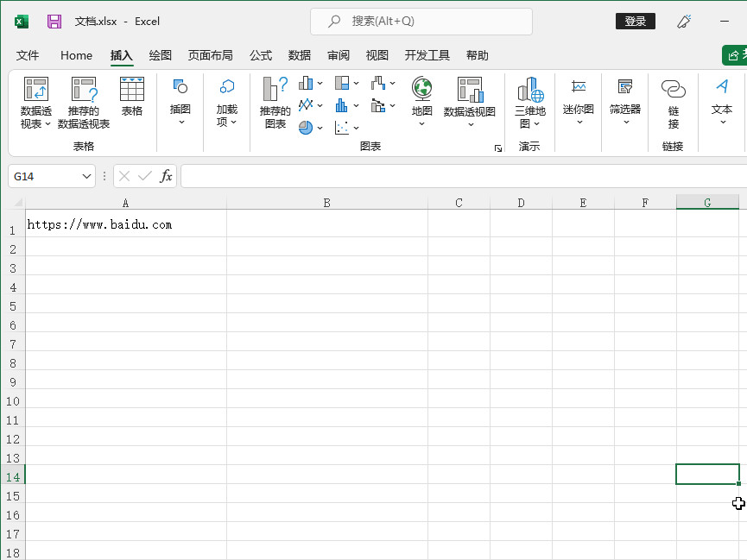Click the Excel logo icon
This screenshot has width=747, height=560.
tap(22, 22)
